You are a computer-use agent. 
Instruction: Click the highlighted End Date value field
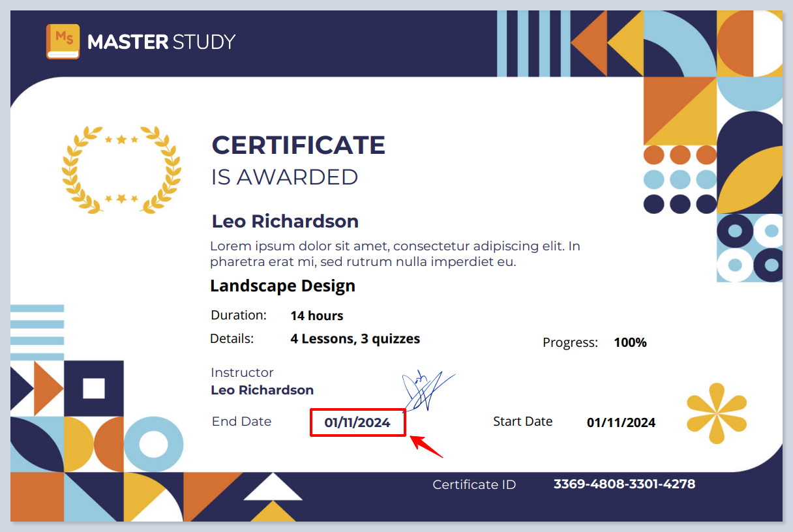pyautogui.click(x=357, y=422)
